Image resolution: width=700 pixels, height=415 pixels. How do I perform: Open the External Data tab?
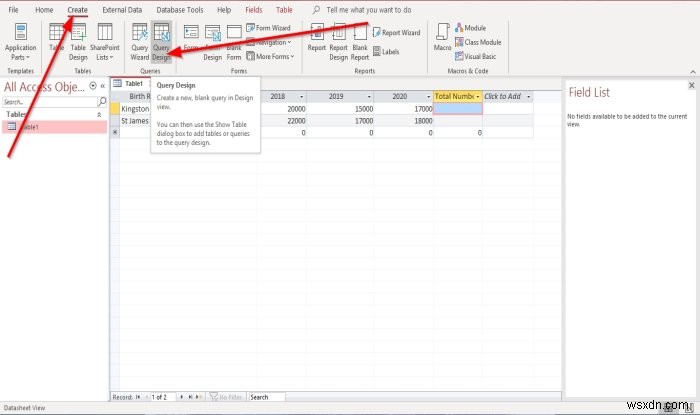pyautogui.click(x=122, y=9)
